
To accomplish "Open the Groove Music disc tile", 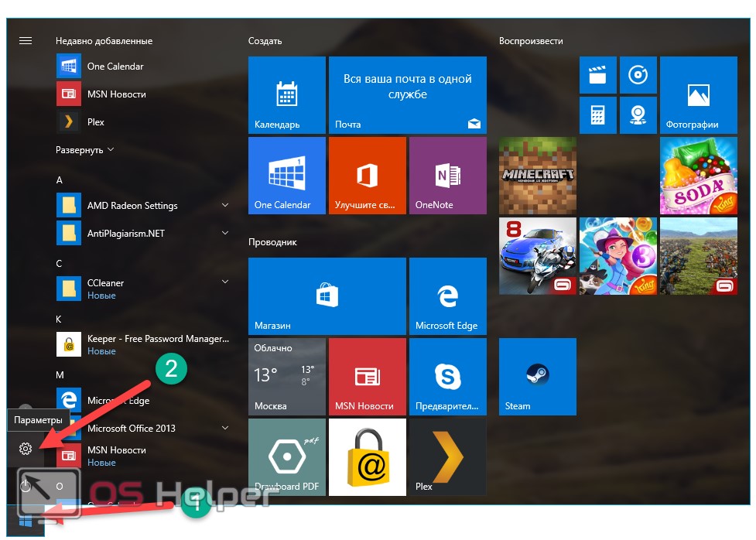I will click(638, 75).
